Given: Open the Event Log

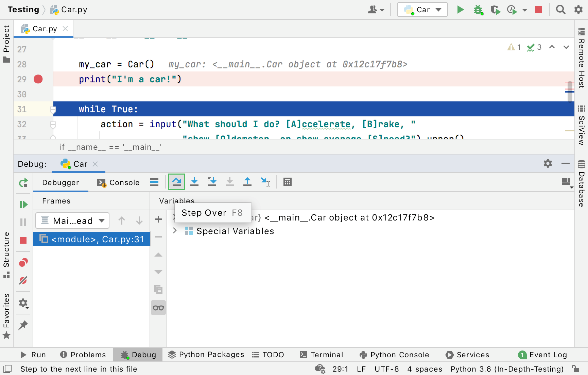Looking at the screenshot, I should click(543, 355).
